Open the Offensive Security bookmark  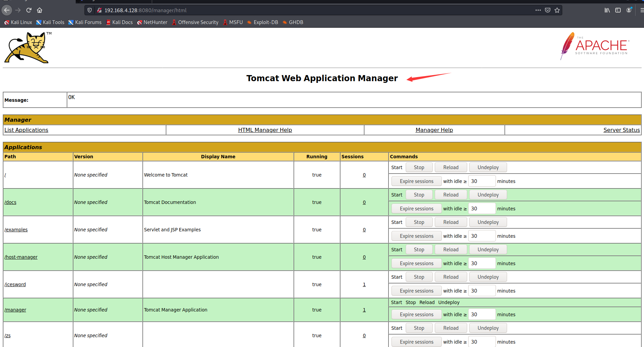coord(195,22)
